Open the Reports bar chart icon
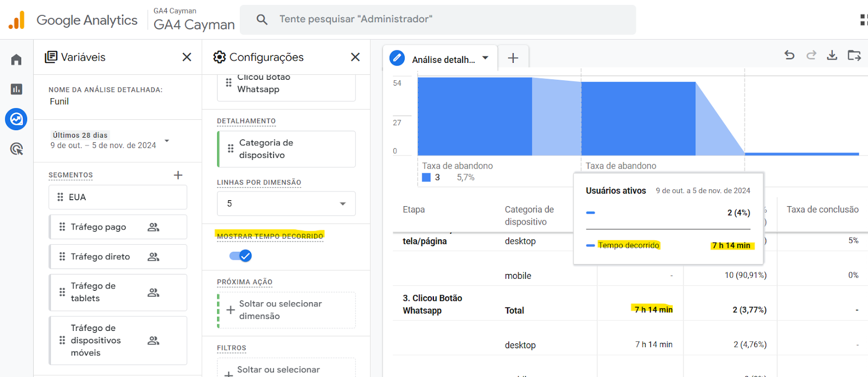The width and height of the screenshot is (868, 377). 16,89
